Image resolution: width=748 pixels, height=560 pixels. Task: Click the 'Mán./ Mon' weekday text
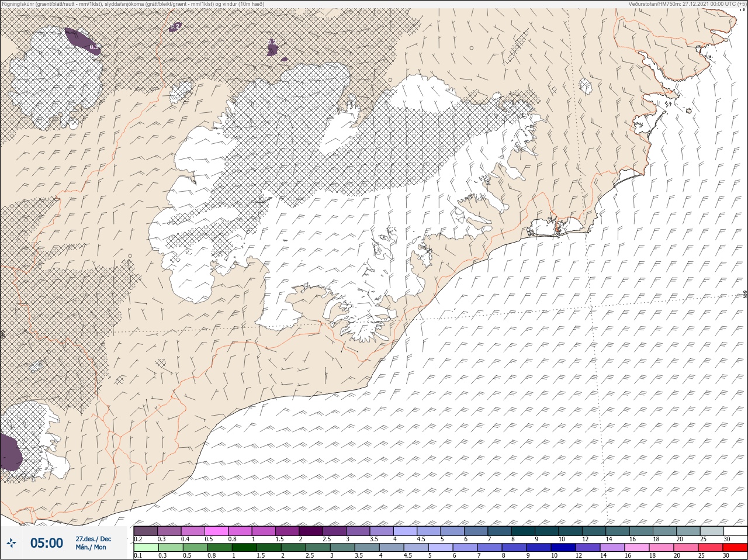point(91,547)
